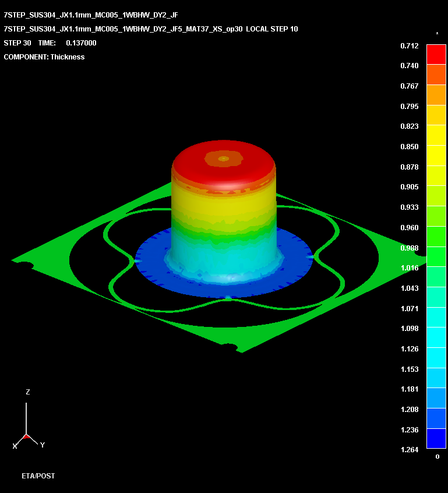Click the Y axis label on the triad
Image resolution: width=448 pixels, height=493 pixels.
point(43,445)
